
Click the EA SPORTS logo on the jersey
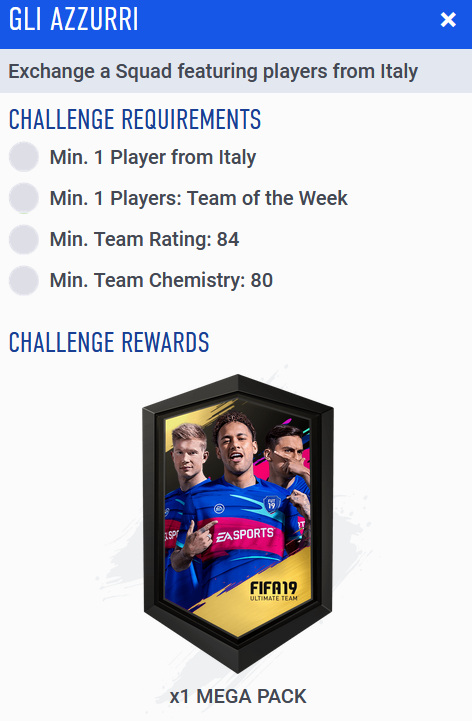point(245,535)
